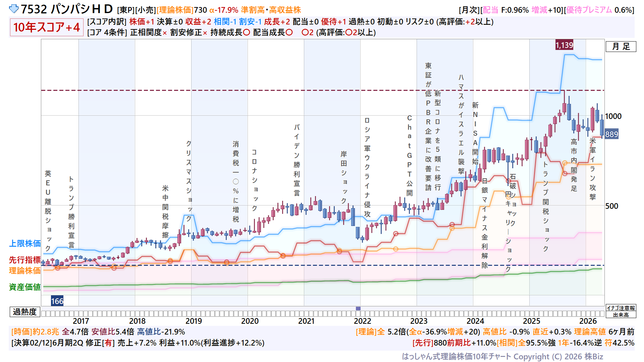Screen dimensions: 644x362
Task: Click the 準割高・高収益株 classification text
Action: 271,10
